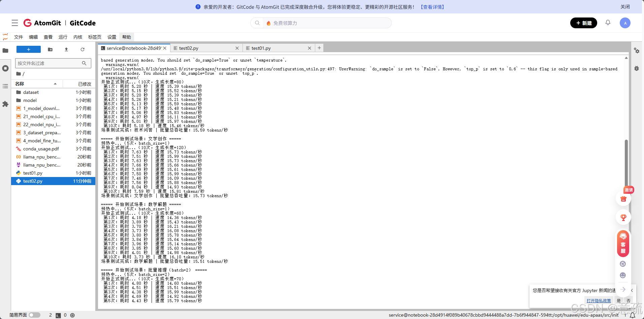Click the smiley feedback icon

point(623,275)
